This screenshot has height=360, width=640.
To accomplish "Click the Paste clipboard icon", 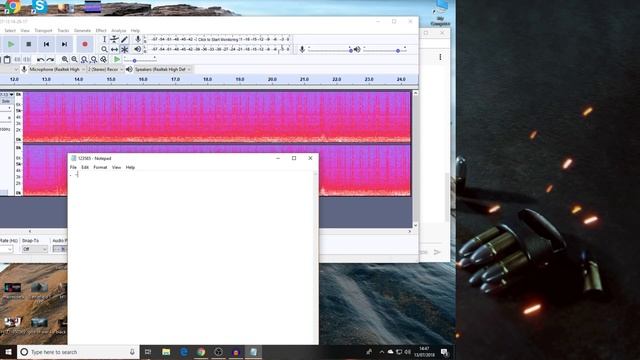I will pos(7,60).
